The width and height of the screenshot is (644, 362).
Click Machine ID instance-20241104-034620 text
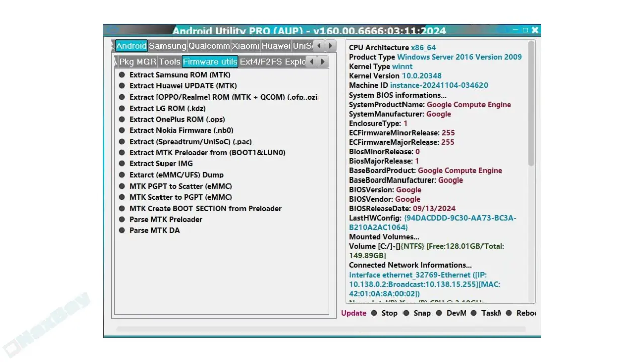point(419,85)
